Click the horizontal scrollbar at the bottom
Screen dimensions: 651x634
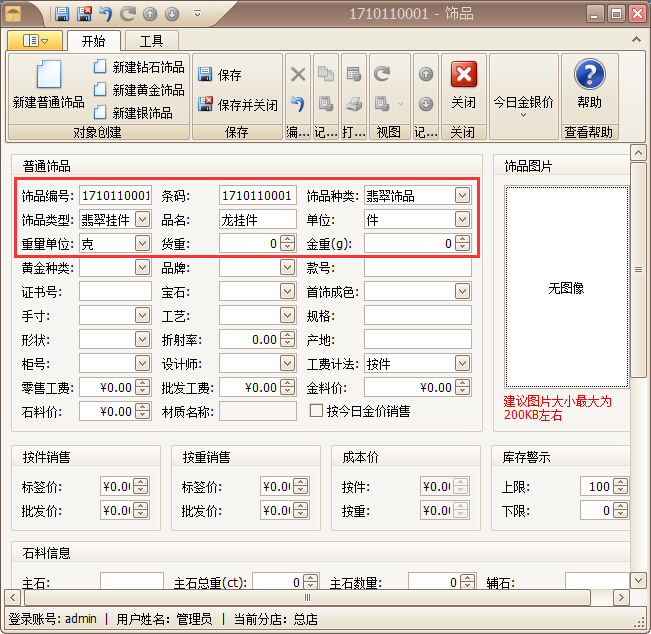click(320, 597)
